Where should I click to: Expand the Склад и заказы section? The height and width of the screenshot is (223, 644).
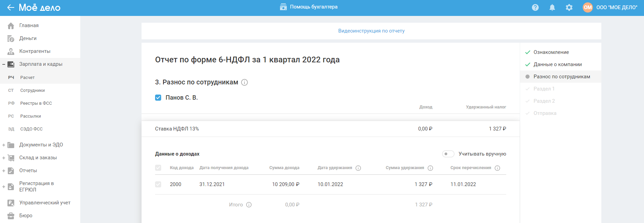point(3,158)
